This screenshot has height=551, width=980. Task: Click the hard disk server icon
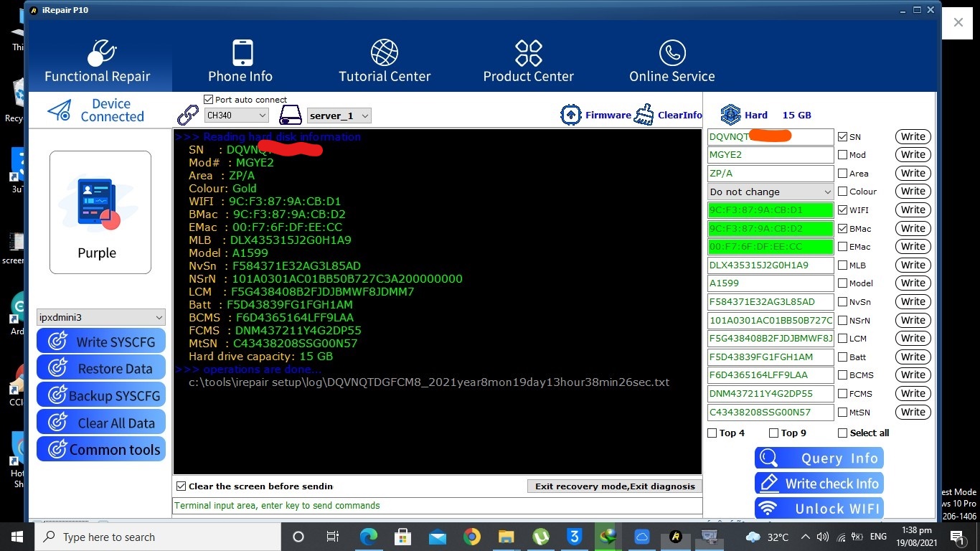(291, 115)
